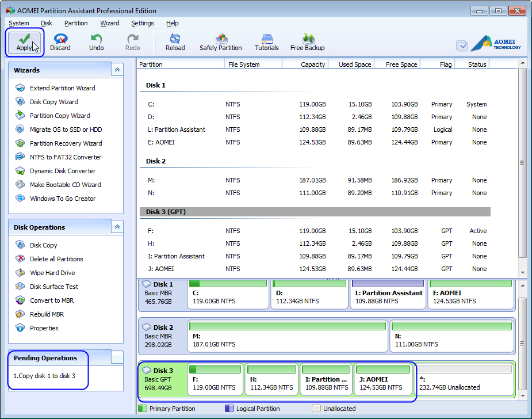This screenshot has height=419, width=532.
Task: Click NTFS to FAT32 Converter link
Action: [x=66, y=157]
